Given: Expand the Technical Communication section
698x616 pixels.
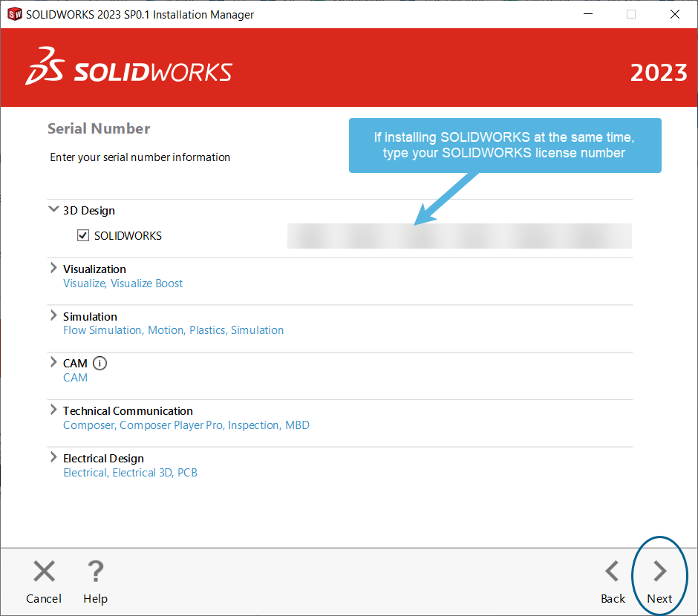Looking at the screenshot, I should coord(53,410).
